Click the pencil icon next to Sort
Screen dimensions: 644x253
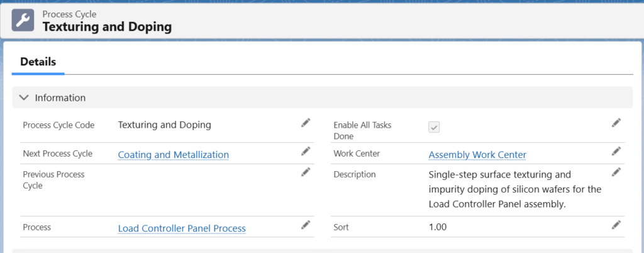616,225
